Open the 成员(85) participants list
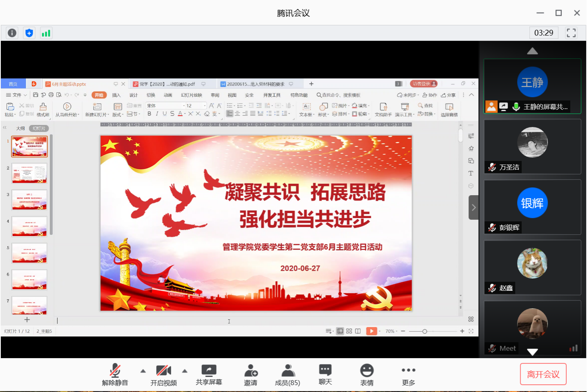Image resolution: width=587 pixels, height=392 pixels. tap(288, 374)
